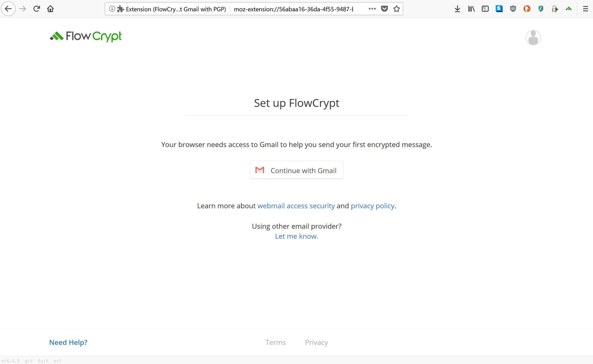Open the privacy policy link
The height and width of the screenshot is (364, 593).
point(372,206)
